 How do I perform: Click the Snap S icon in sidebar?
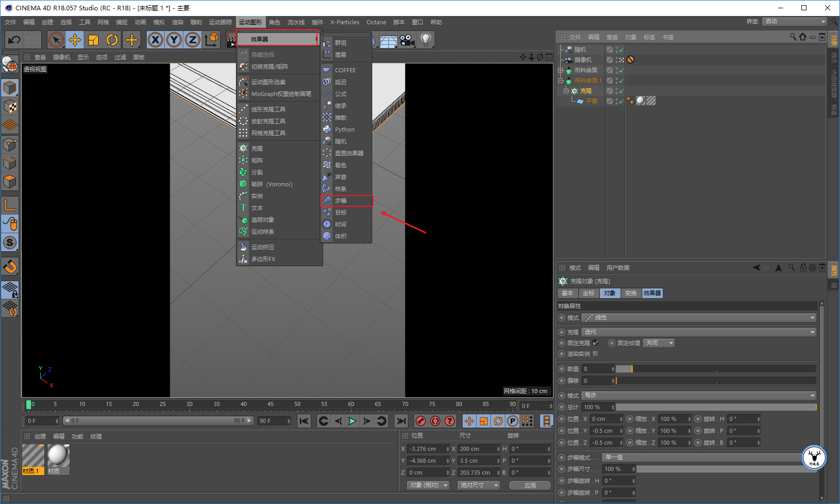[x=10, y=242]
